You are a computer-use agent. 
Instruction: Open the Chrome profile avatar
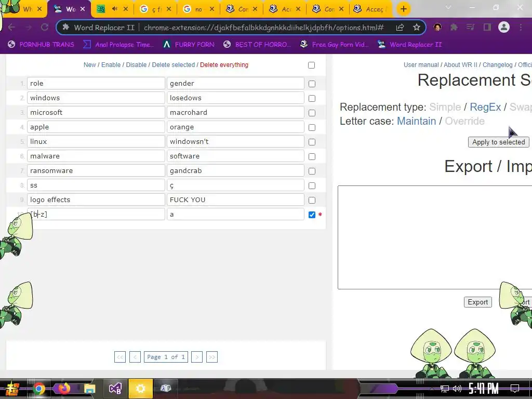click(x=504, y=27)
